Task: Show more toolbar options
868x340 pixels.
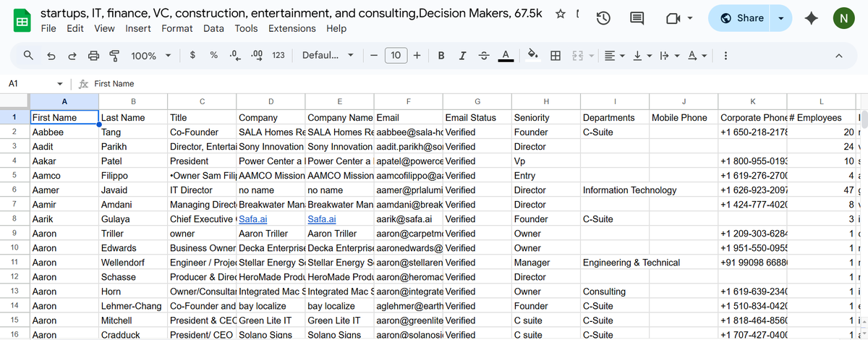Action: [x=726, y=55]
